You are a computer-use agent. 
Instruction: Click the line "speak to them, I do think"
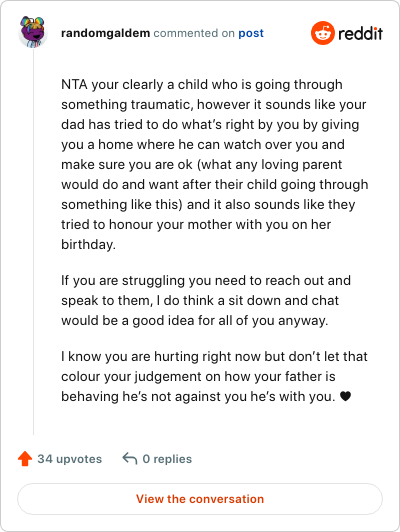pos(200,301)
